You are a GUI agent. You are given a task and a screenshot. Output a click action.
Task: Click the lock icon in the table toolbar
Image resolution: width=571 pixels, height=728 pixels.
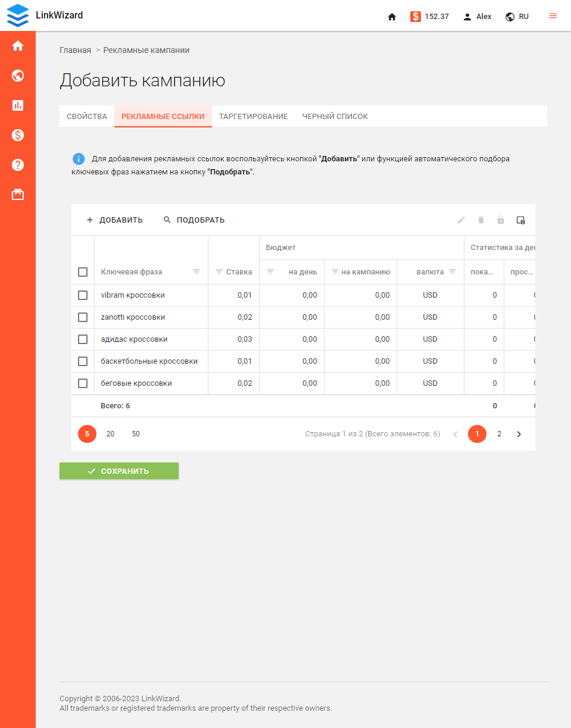pyautogui.click(x=500, y=220)
